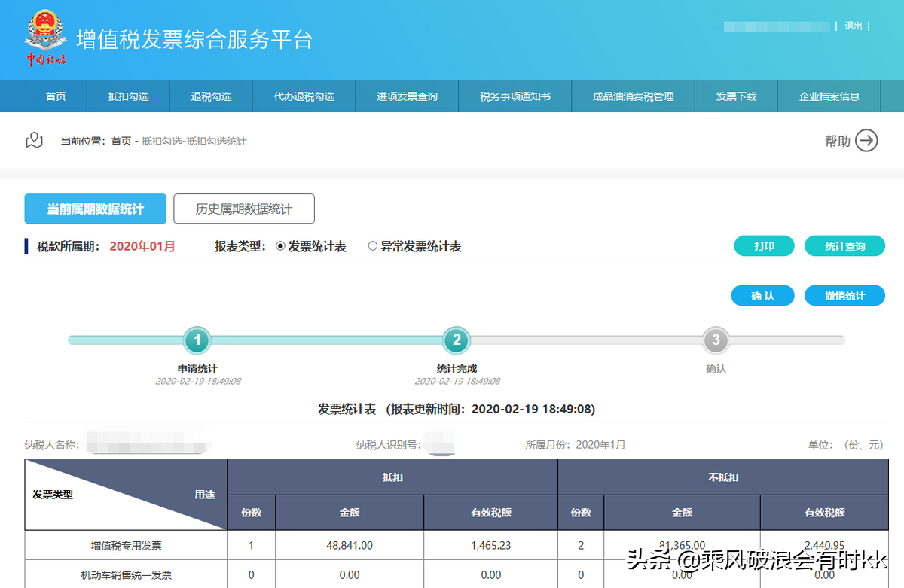Click the 退出 logout link
Viewport: 904px width, 588px height.
pos(853,25)
